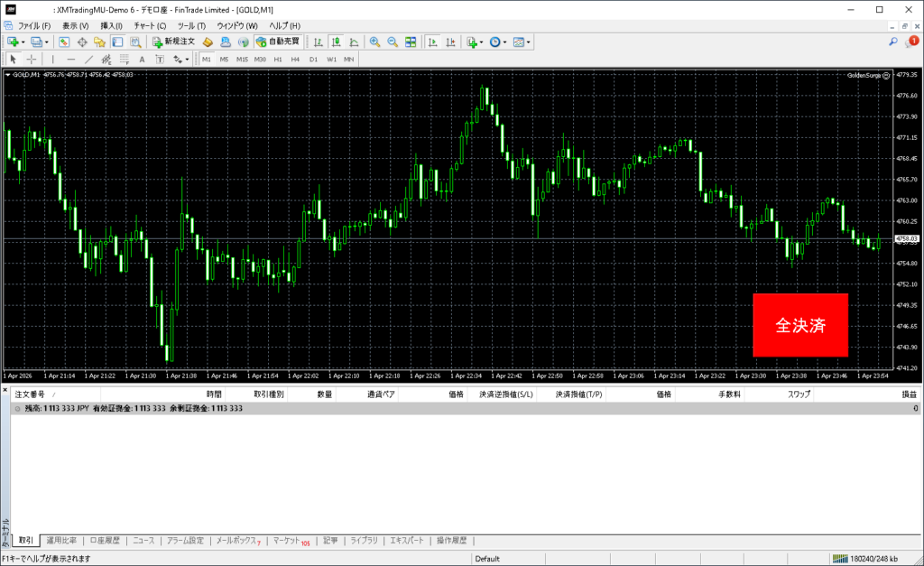Select the trendline drawing tool
The height and width of the screenshot is (566, 924).
89,59
